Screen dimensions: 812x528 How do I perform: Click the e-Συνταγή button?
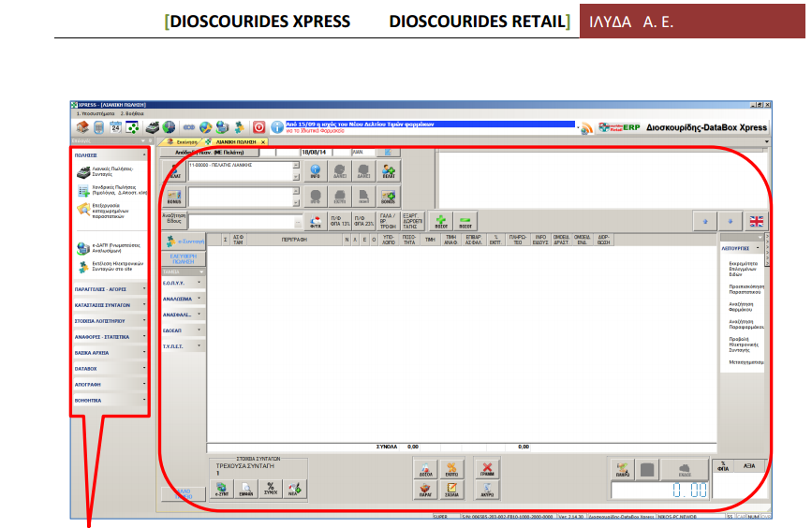tap(184, 242)
